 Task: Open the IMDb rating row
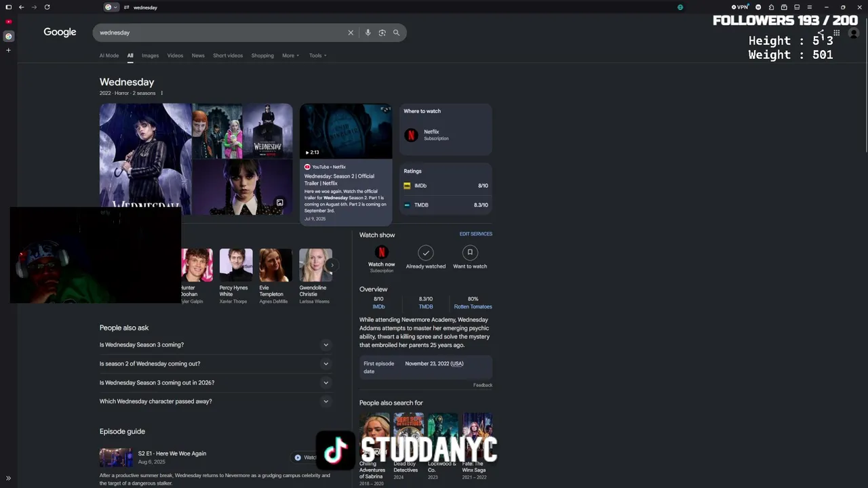446,186
